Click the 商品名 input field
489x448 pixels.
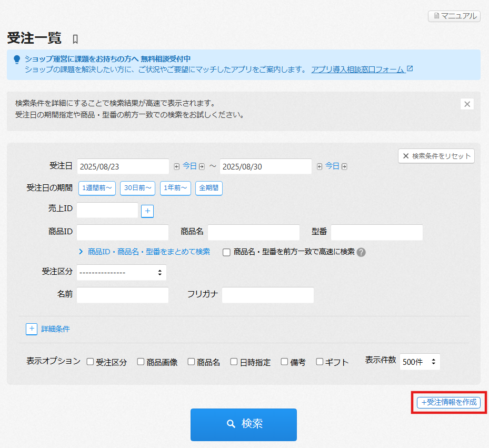[253, 232]
